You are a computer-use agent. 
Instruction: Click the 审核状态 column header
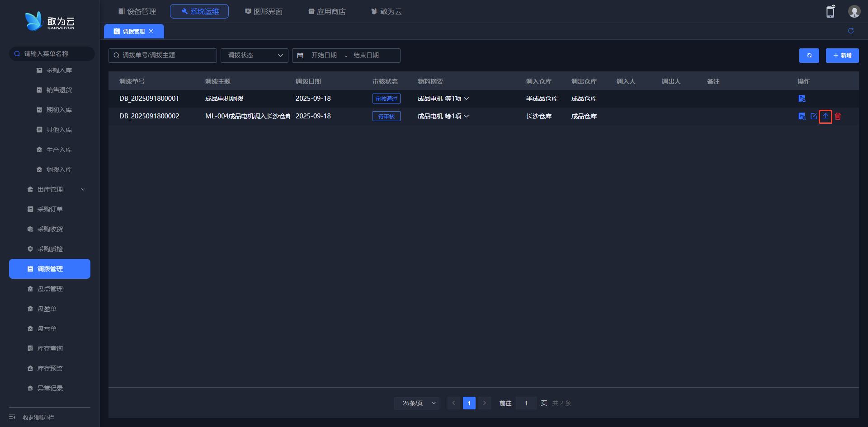coord(385,81)
